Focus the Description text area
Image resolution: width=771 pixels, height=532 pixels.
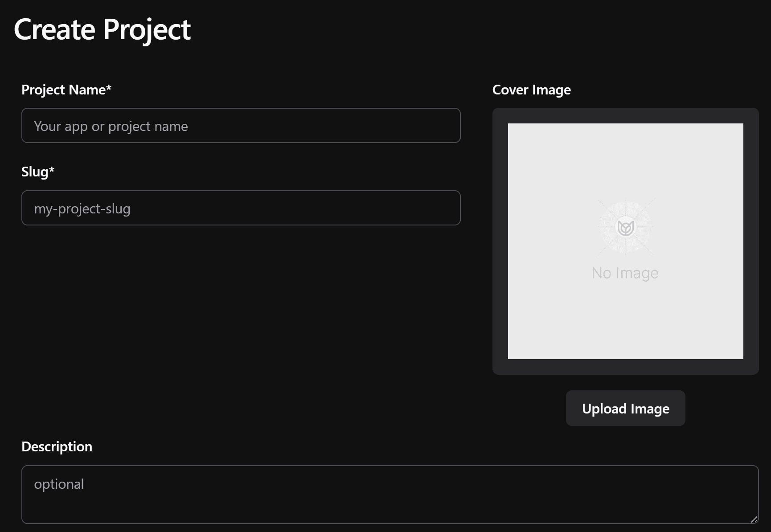pos(390,495)
